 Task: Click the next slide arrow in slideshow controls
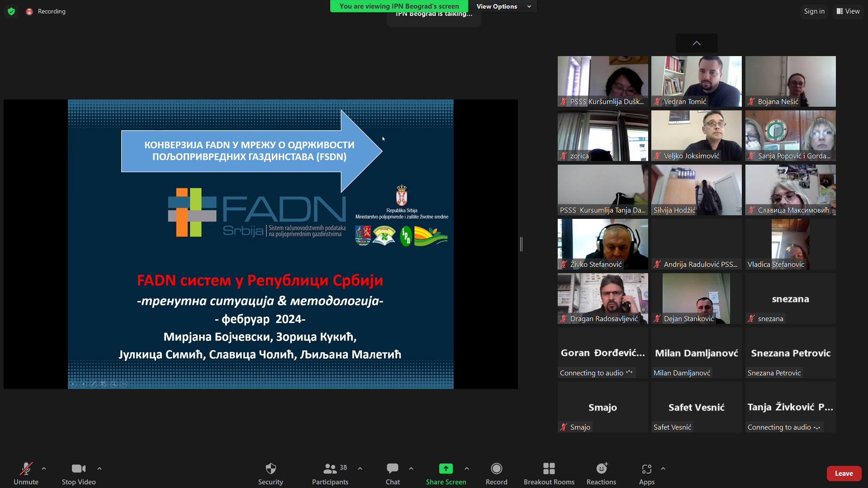pos(83,384)
